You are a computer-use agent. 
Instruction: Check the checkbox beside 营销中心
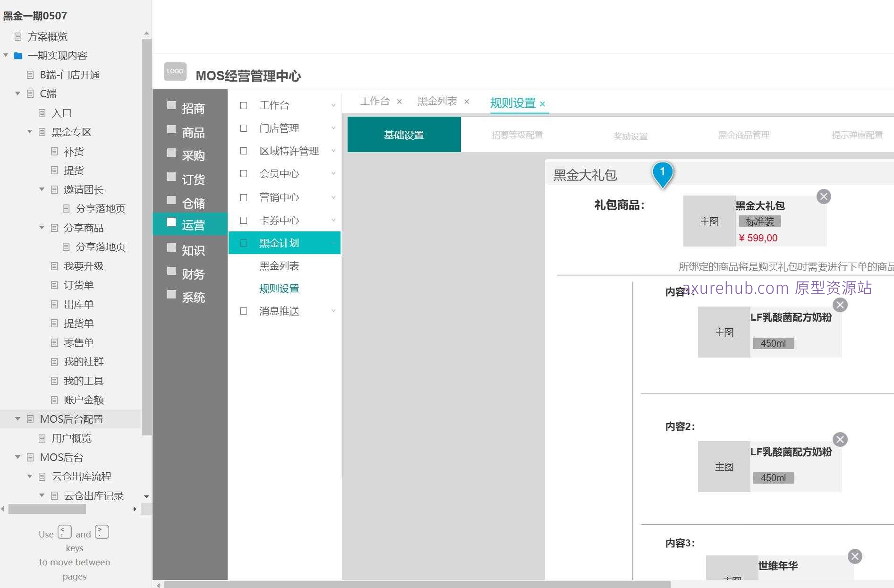(244, 197)
